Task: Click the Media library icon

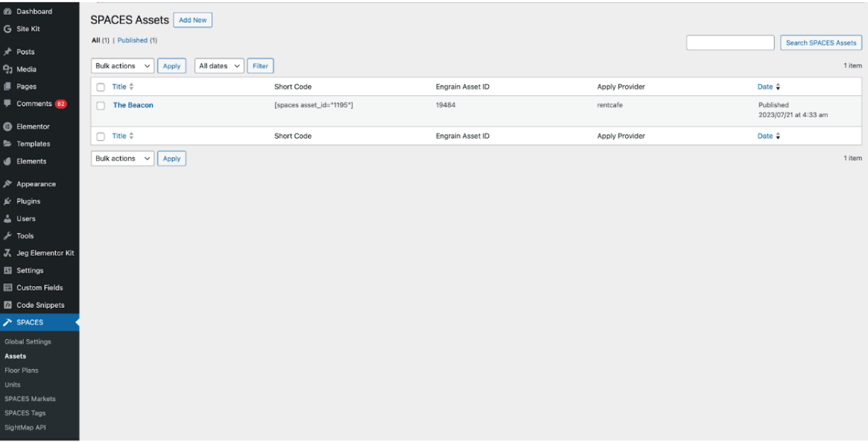Action: coord(7,69)
